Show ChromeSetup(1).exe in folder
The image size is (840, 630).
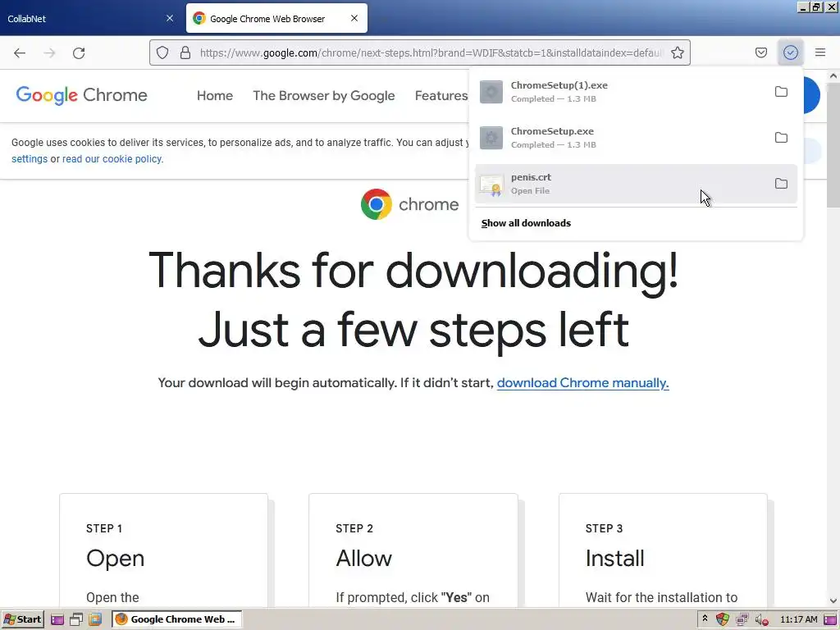click(781, 92)
